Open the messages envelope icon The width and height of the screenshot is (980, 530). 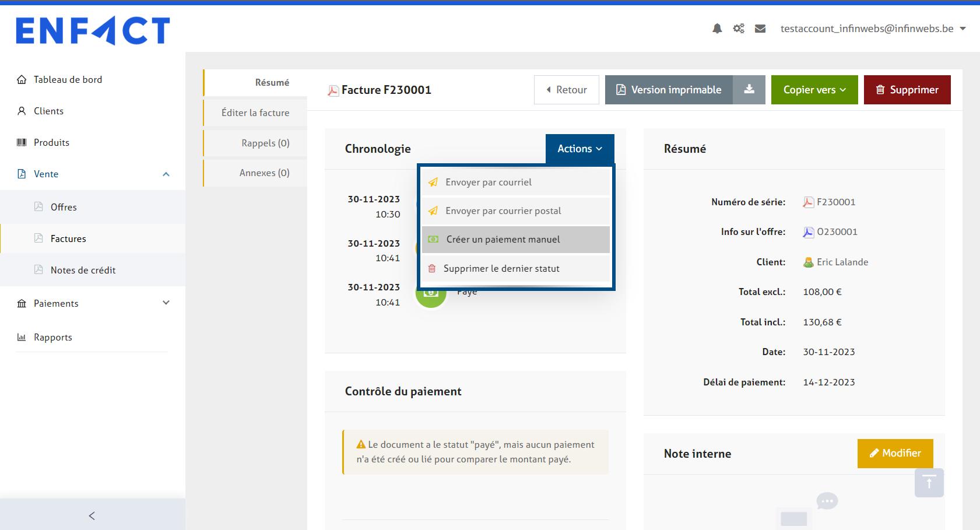point(760,29)
